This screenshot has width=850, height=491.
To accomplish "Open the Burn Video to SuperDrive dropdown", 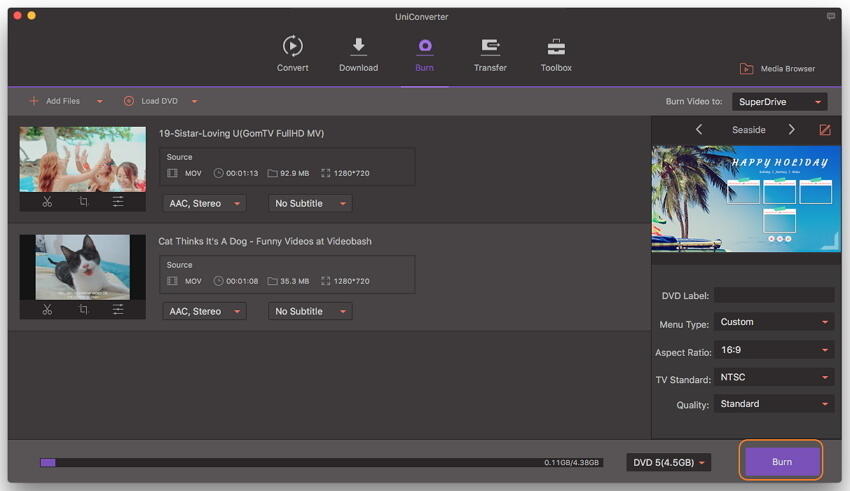I will coord(780,102).
